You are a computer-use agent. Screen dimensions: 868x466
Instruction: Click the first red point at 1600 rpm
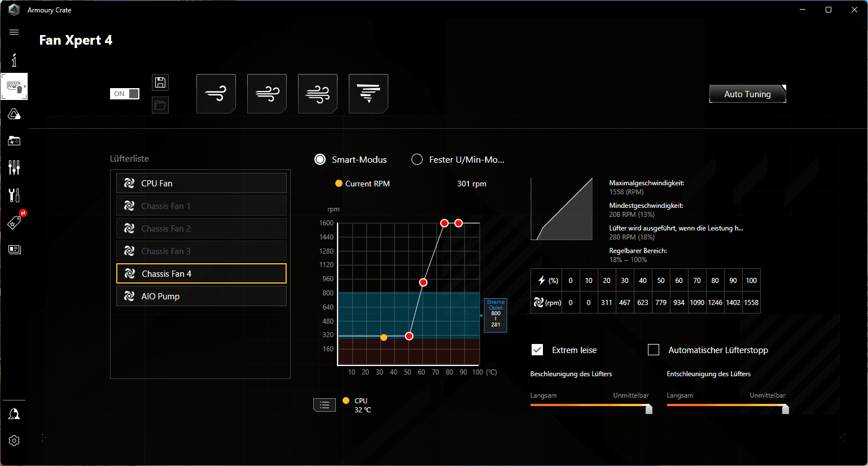click(x=444, y=223)
